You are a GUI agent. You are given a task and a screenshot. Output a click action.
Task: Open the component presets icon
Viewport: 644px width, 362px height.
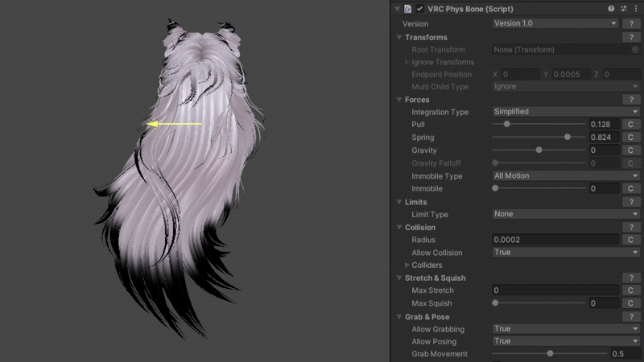tap(624, 8)
